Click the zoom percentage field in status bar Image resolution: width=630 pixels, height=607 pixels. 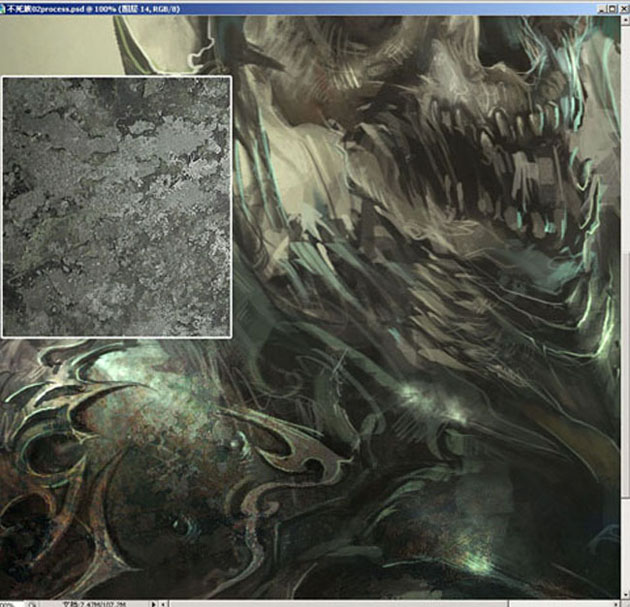pyautogui.click(x=9, y=603)
